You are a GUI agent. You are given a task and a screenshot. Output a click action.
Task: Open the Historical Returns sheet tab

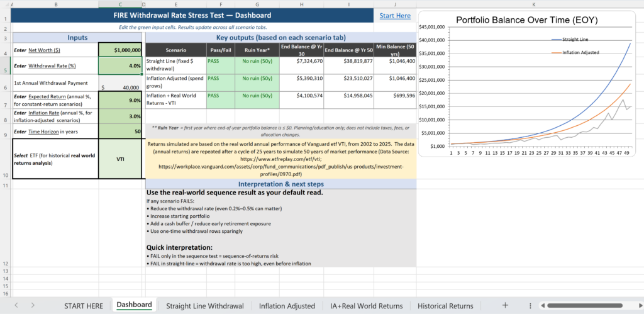445,306
